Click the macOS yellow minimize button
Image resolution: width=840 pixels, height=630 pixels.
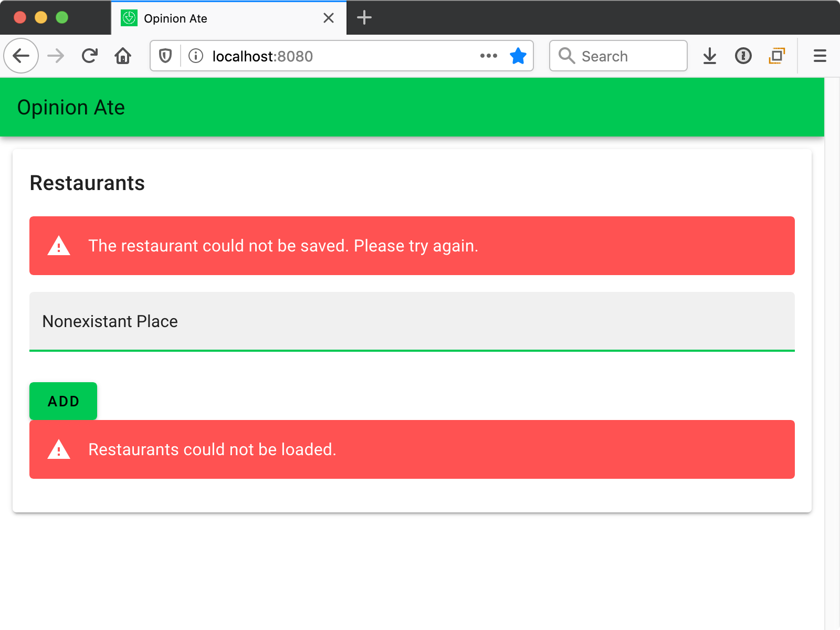pos(41,17)
